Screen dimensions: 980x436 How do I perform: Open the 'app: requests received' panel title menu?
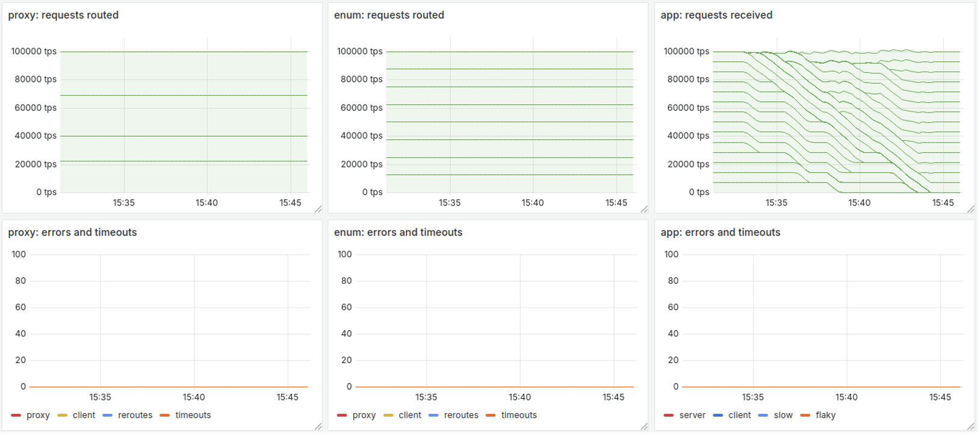click(x=716, y=15)
